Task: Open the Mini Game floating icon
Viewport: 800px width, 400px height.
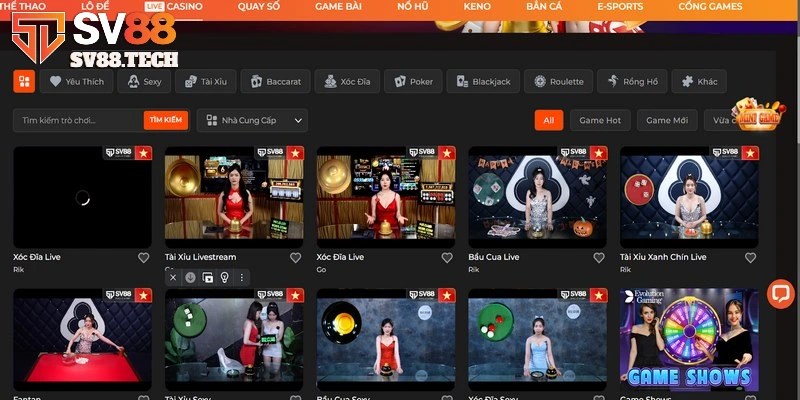Action: tap(756, 115)
